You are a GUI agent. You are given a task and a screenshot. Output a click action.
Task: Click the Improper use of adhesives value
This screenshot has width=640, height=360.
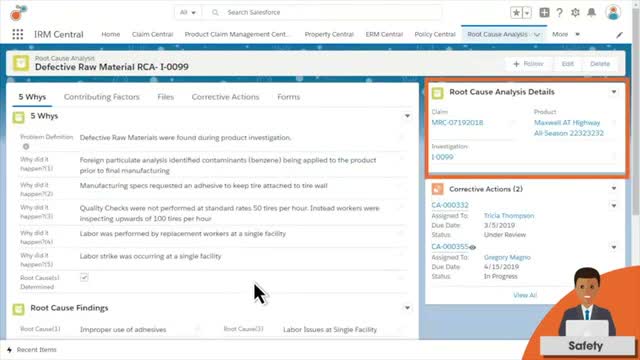click(x=123, y=330)
